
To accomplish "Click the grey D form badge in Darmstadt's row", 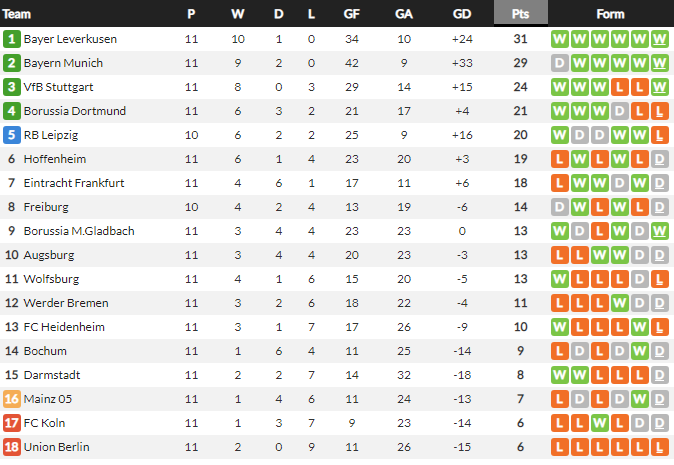I will coord(660,375).
